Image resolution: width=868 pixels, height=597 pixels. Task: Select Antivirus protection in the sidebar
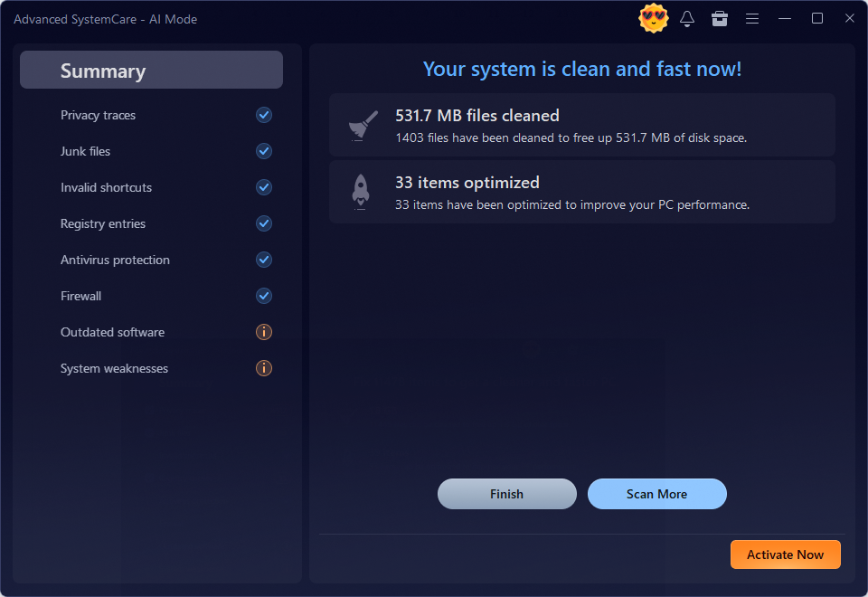[115, 260]
